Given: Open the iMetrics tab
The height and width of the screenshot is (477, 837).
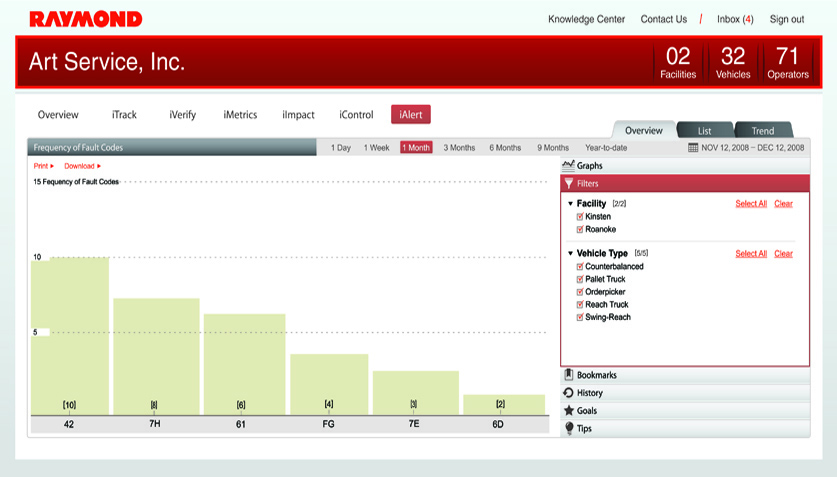Looking at the screenshot, I should pos(240,115).
